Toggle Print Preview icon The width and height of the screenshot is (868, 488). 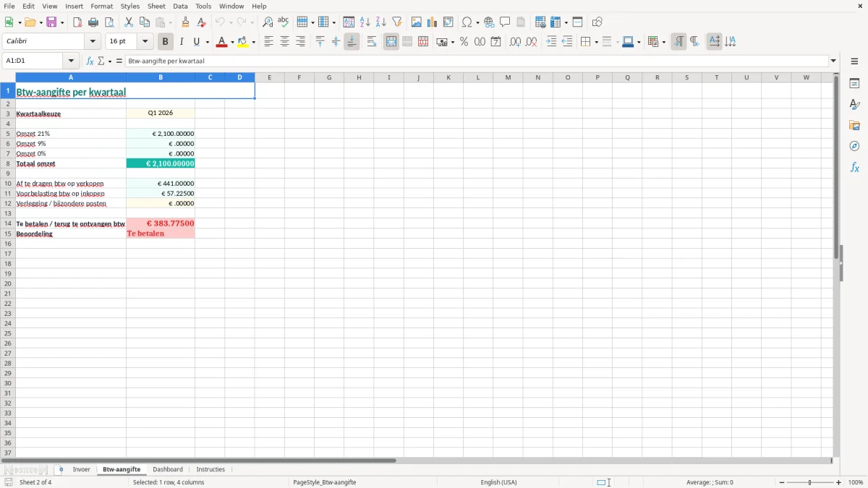[109, 22]
